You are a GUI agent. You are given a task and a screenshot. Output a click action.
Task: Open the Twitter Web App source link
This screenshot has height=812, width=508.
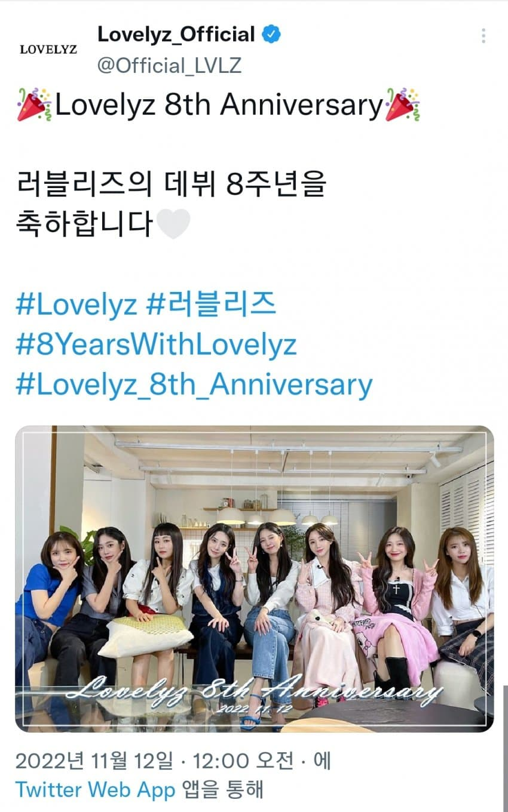click(x=96, y=789)
